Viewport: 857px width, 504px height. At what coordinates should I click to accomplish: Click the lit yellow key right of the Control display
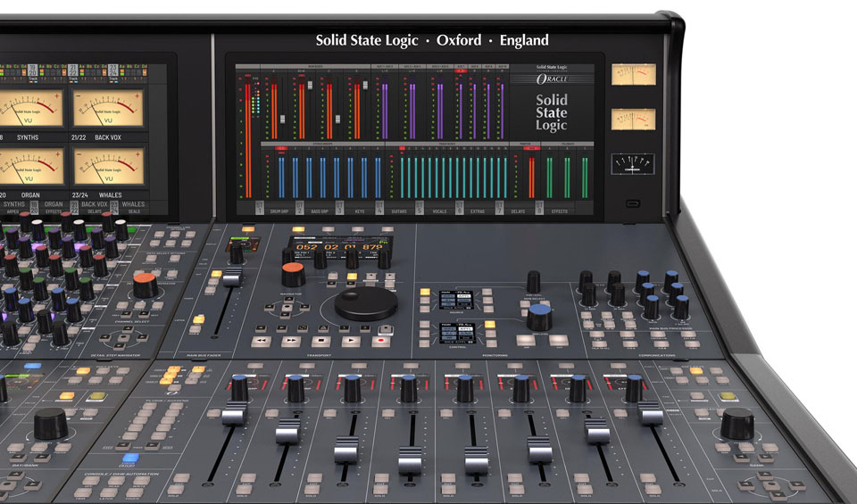click(490, 325)
